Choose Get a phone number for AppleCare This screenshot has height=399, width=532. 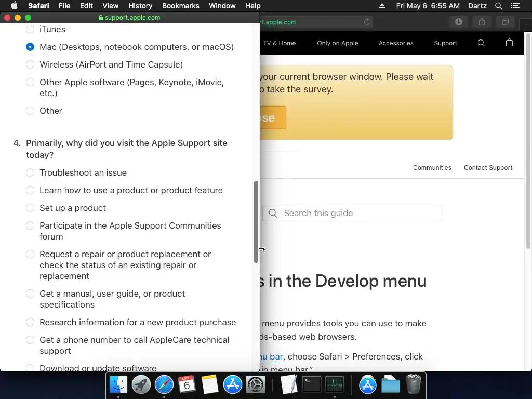click(x=30, y=340)
